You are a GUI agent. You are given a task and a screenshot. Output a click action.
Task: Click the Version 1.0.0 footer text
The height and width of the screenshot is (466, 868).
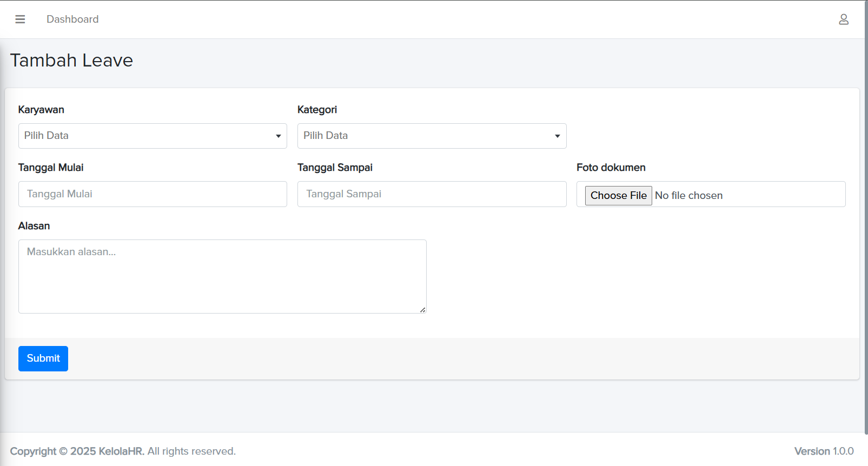(x=824, y=451)
